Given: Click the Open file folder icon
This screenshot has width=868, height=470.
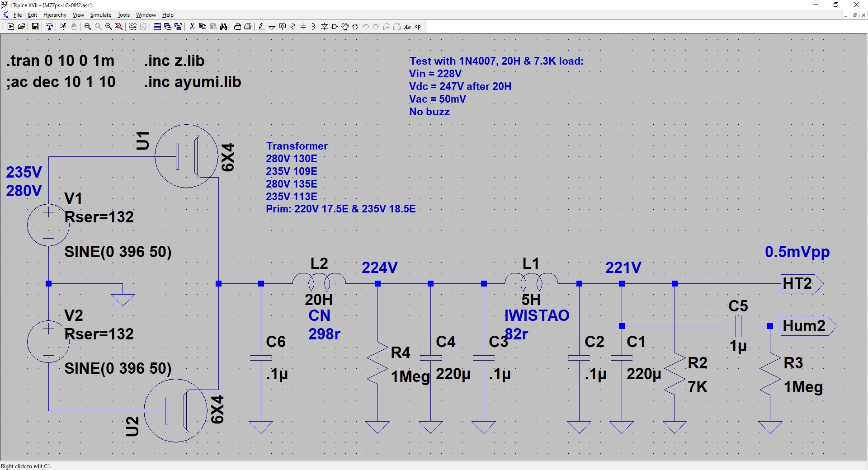Looking at the screenshot, I should click(x=21, y=27).
